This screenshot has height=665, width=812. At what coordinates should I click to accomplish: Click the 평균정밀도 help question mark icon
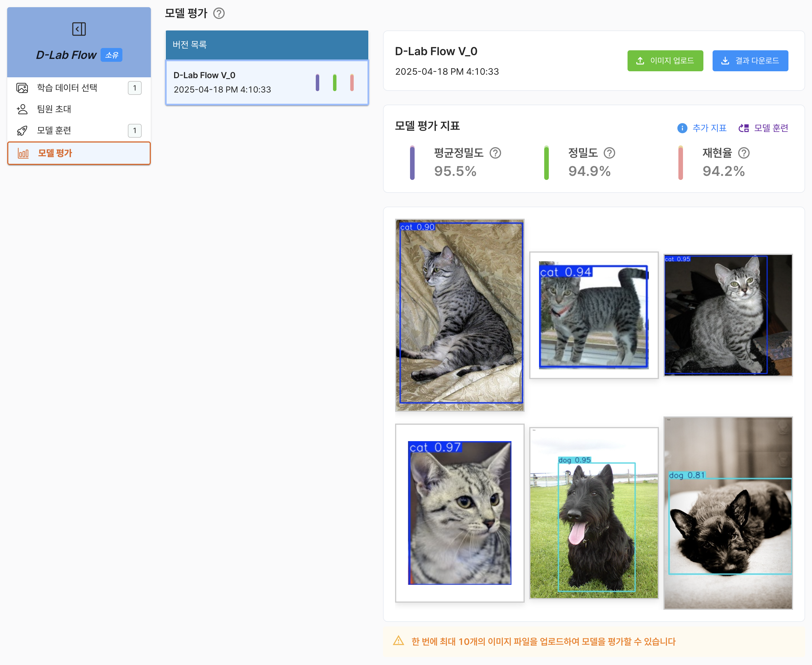click(x=495, y=153)
